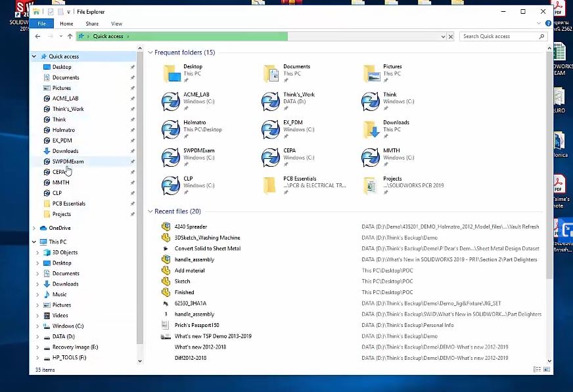Open SWPDMExam folder tile in Frequent folders

188,158
